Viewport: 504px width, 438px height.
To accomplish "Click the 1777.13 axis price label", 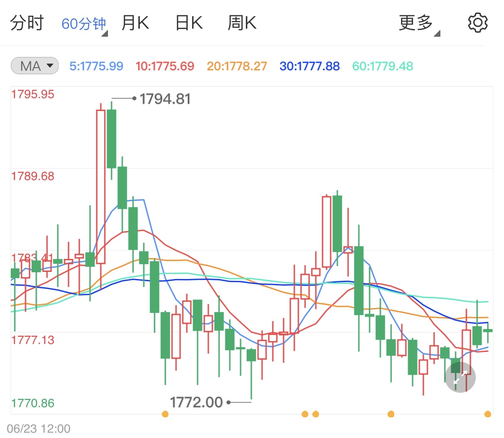I will point(33,340).
